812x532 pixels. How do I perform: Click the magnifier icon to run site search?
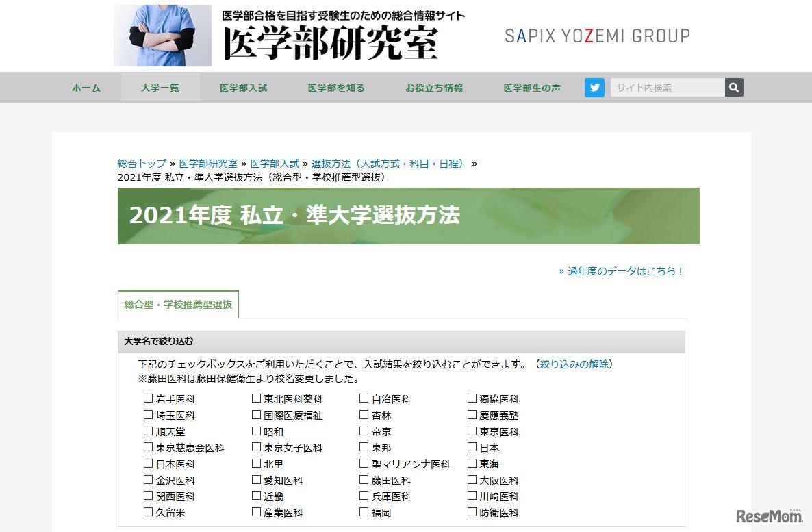click(733, 87)
